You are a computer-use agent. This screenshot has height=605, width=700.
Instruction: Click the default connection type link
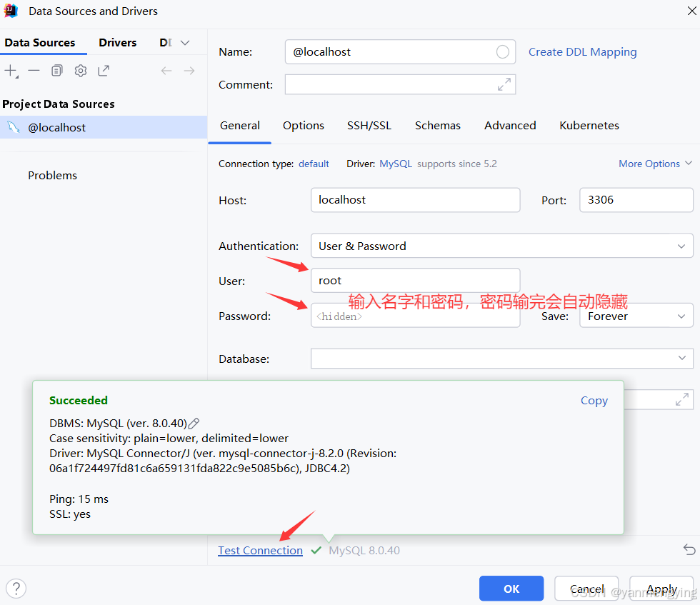coord(314,164)
